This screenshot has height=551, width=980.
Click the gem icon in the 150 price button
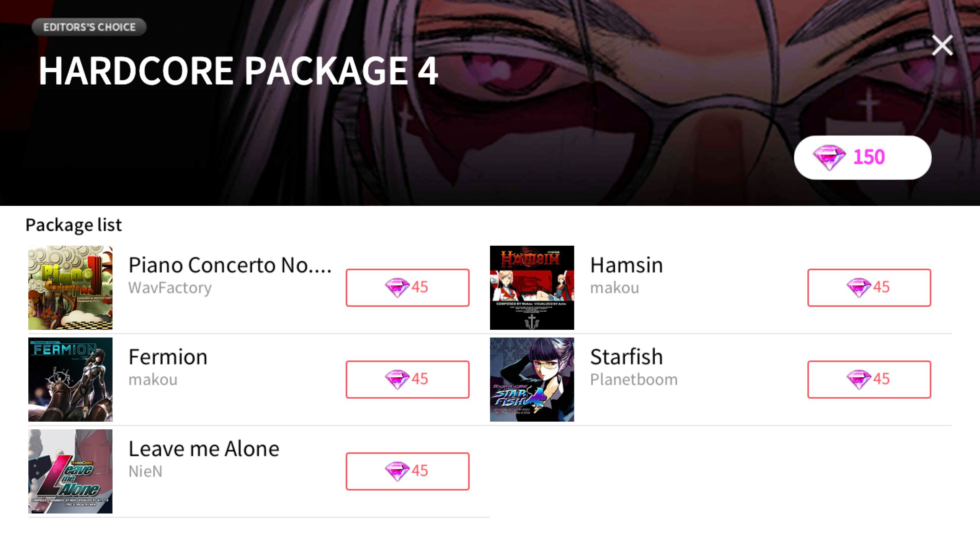tap(829, 158)
